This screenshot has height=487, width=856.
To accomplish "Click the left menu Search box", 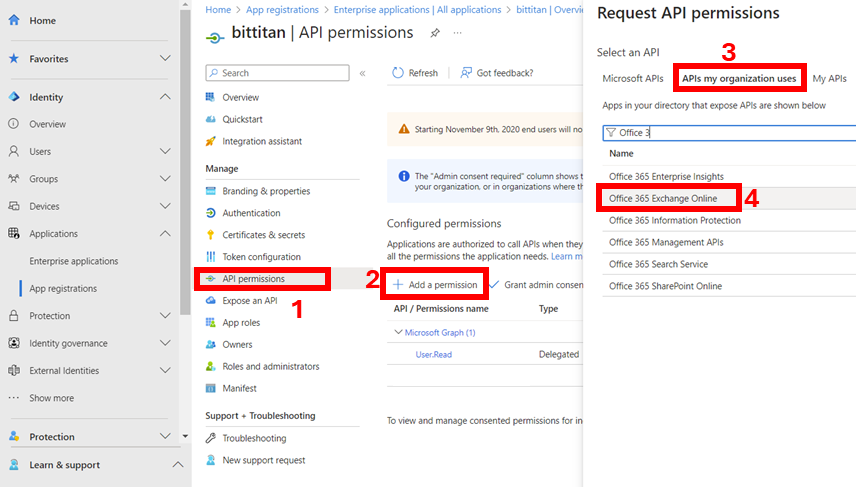I will (x=277, y=73).
